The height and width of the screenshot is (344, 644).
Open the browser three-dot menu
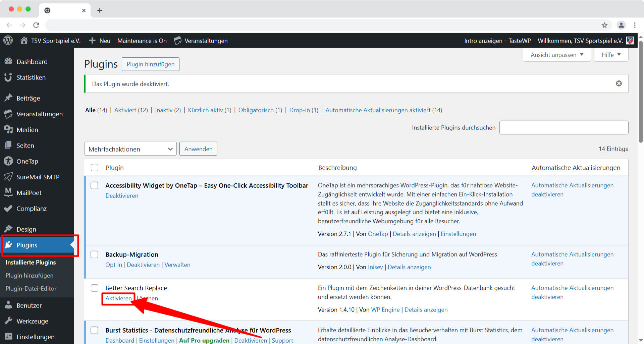pyautogui.click(x=635, y=25)
